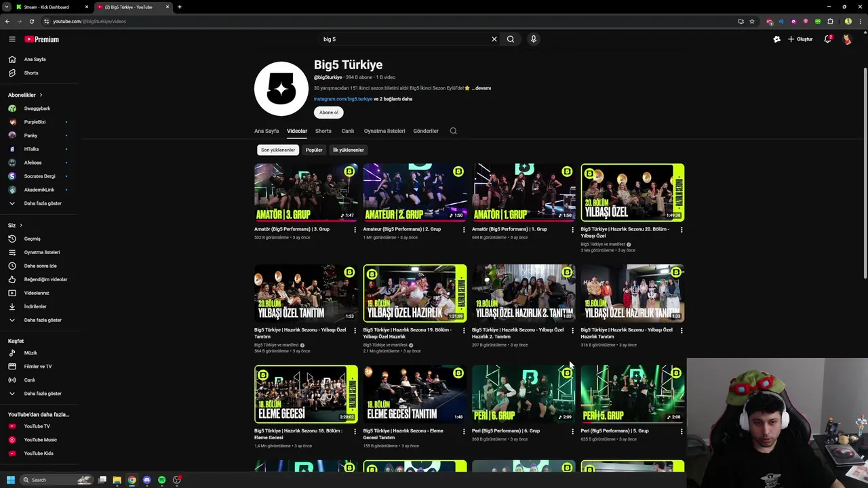The width and height of the screenshot is (868, 488).
Task: Open the notifications bell
Action: tap(827, 39)
